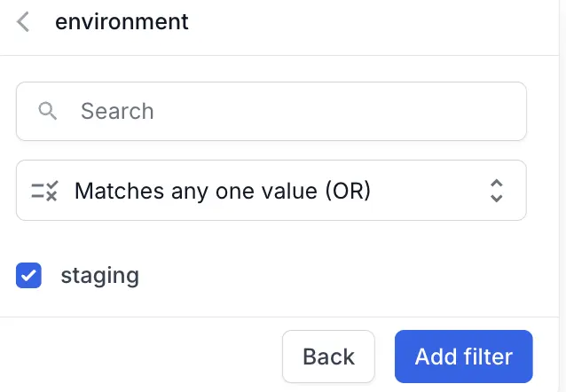The image size is (566, 392).
Task: Select the staging list entry
Action: click(x=99, y=276)
